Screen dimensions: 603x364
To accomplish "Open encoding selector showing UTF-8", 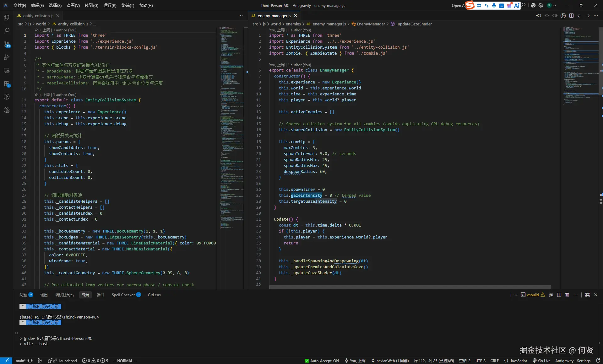I will [480, 361].
